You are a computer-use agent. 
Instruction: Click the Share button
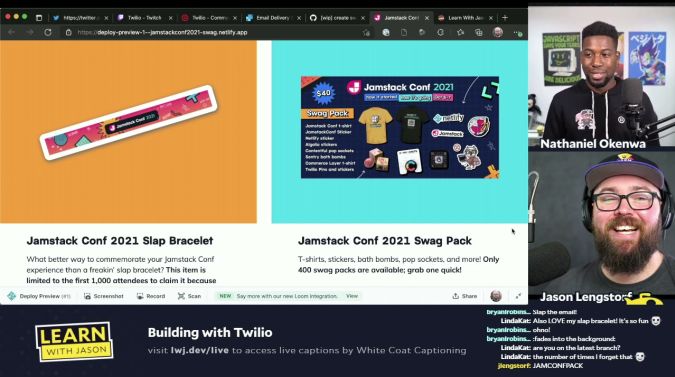[x=464, y=296]
